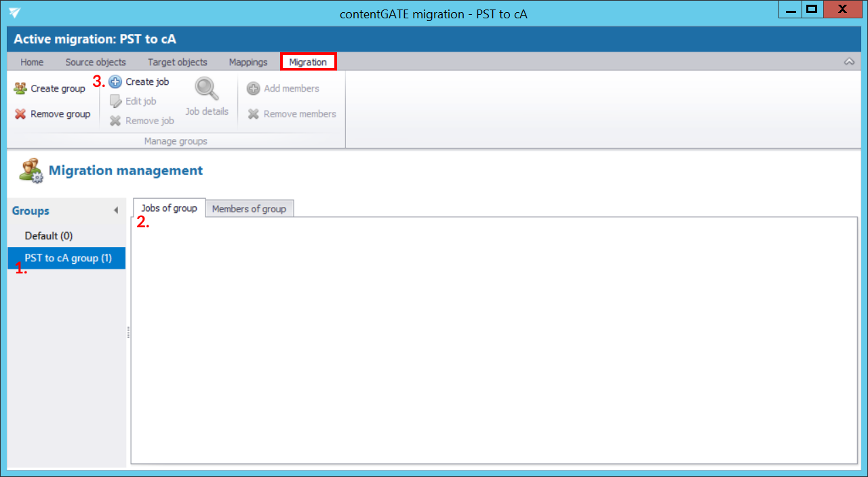
Task: Switch to Source objects tab
Action: click(x=96, y=62)
